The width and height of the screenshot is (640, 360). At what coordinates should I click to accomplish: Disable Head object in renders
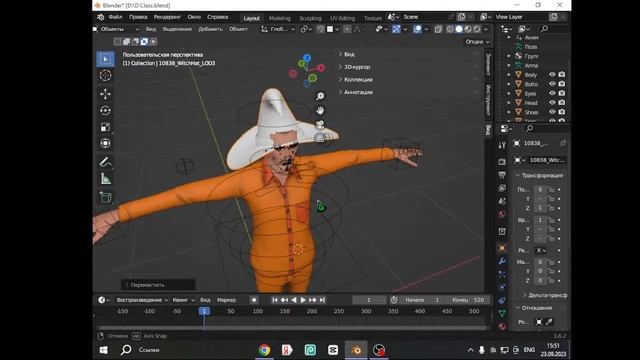562,102
